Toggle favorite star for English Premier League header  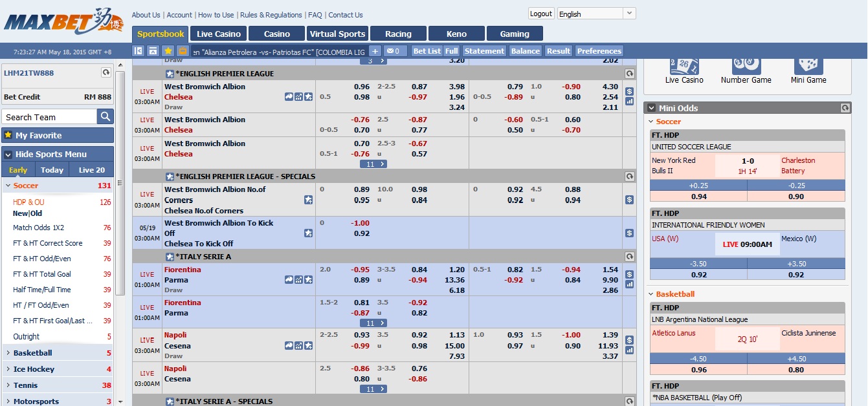(170, 74)
